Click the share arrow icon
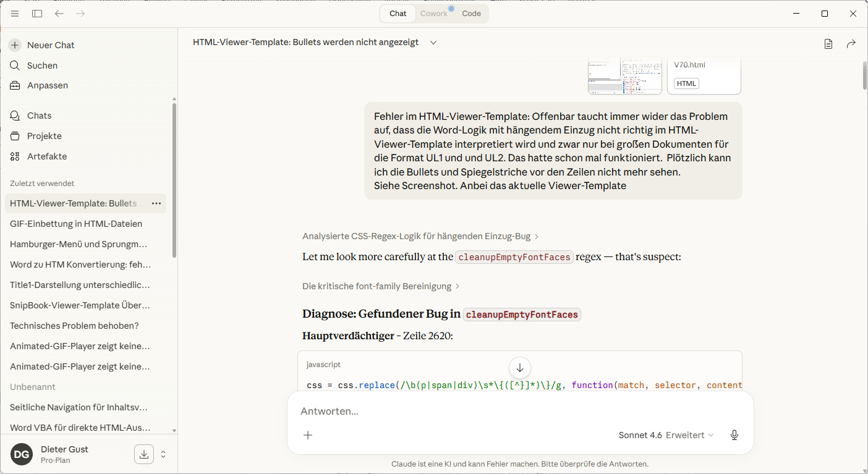This screenshot has height=474, width=868. [851, 43]
